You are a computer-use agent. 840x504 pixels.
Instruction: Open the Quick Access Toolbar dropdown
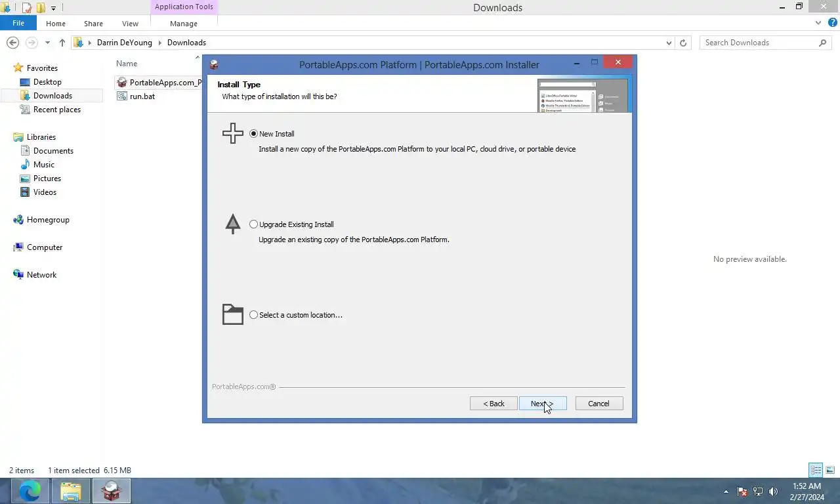53,8
